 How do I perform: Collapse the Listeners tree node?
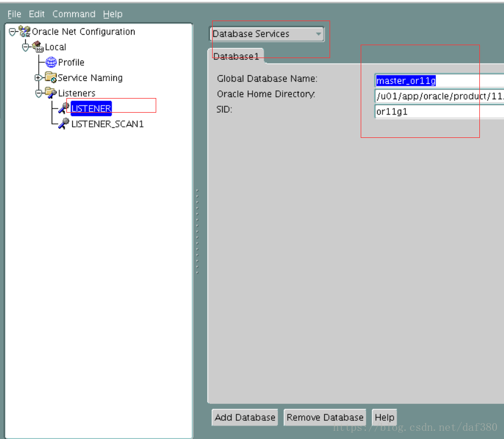pos(39,93)
